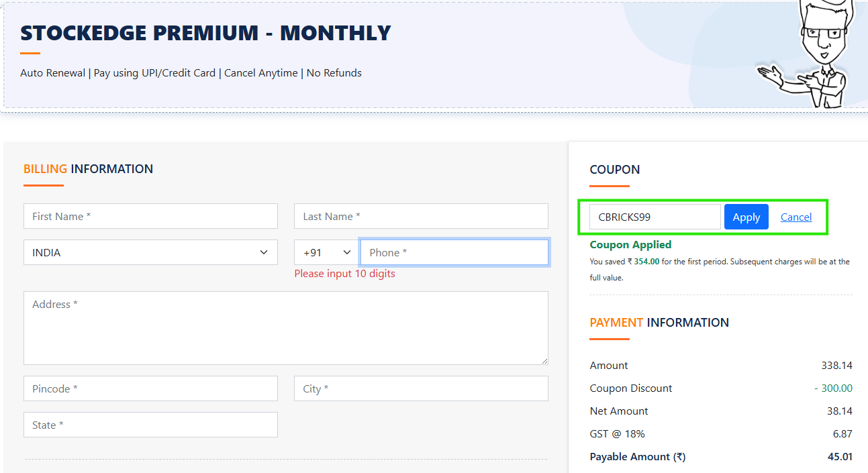The width and height of the screenshot is (868, 473).
Task: Click into the Address text area
Action: point(285,327)
